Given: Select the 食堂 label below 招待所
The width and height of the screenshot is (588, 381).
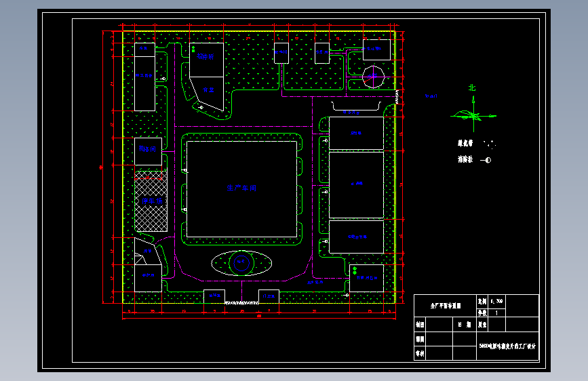Looking at the screenshot, I should [208, 90].
